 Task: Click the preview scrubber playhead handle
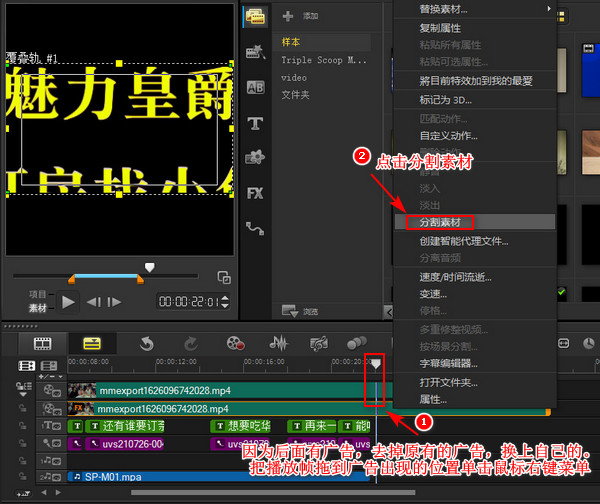(x=150, y=268)
